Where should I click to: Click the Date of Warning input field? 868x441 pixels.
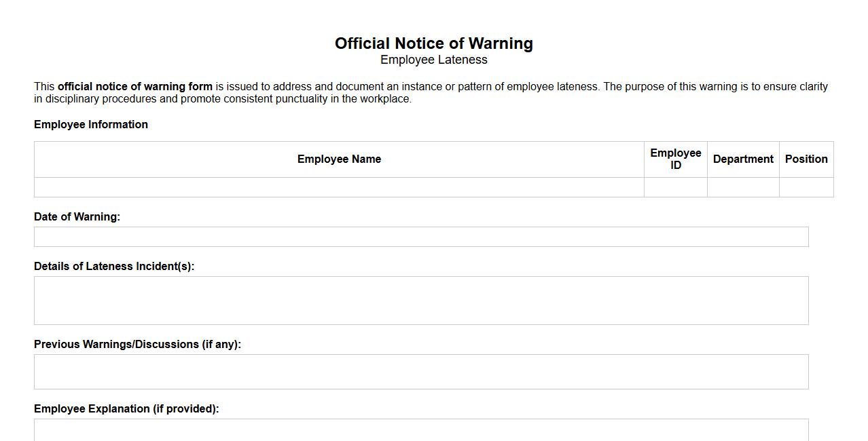(x=421, y=236)
